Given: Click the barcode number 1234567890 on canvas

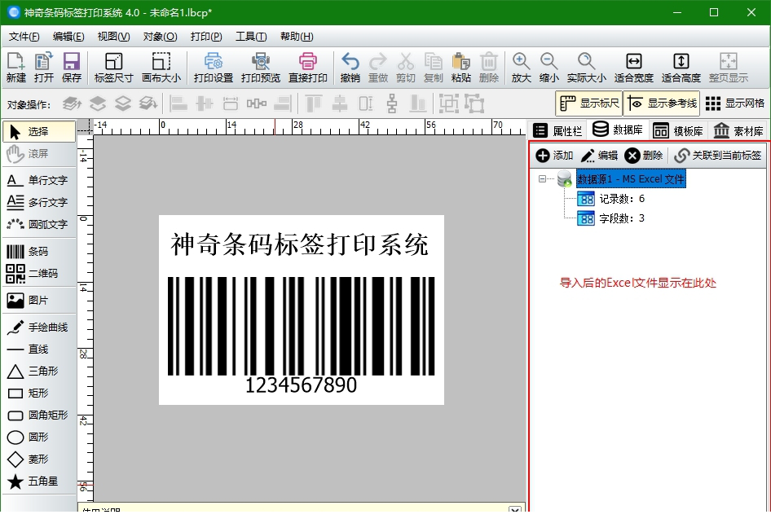Looking at the screenshot, I should pyautogui.click(x=301, y=385).
